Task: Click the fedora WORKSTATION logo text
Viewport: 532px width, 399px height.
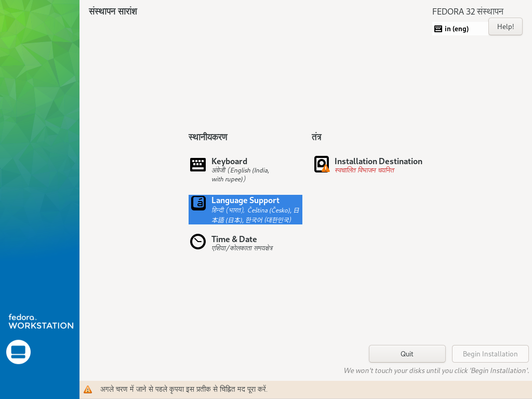Action: (x=41, y=321)
